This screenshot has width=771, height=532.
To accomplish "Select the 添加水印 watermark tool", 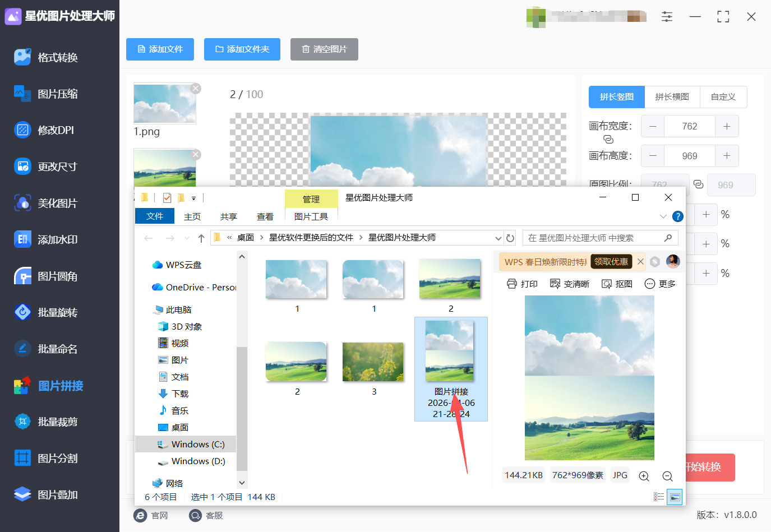I will pyautogui.click(x=47, y=239).
